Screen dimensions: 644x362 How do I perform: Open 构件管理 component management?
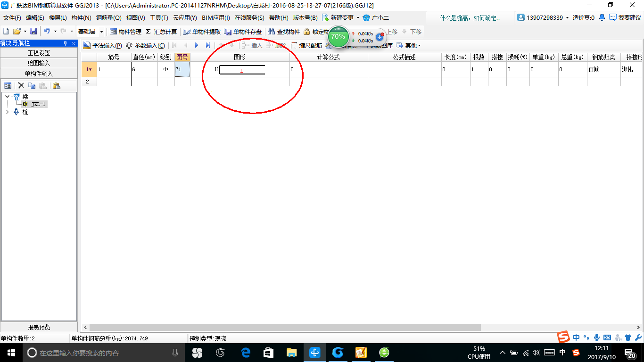(x=125, y=32)
